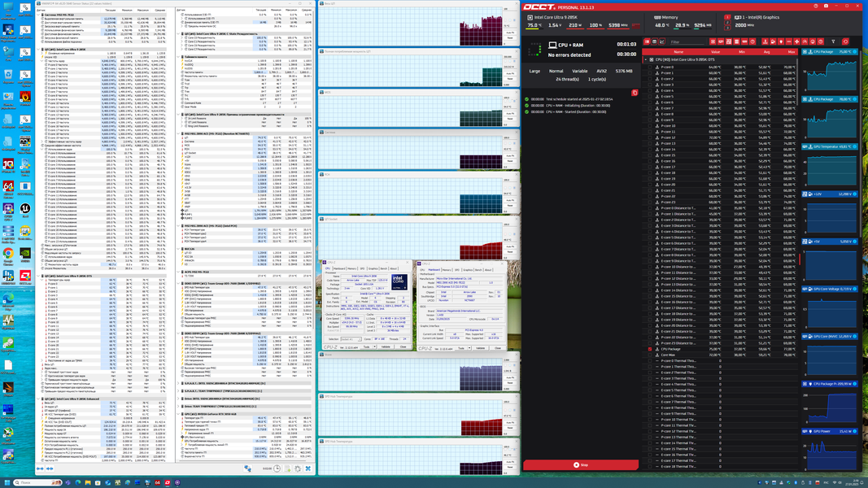Clear the OCCT test log with trash icon
Image resolution: width=868 pixels, height=488 pixels.
click(x=635, y=93)
